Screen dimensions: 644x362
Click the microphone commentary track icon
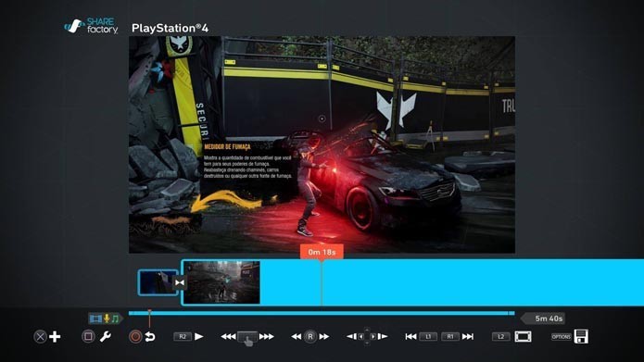107,318
